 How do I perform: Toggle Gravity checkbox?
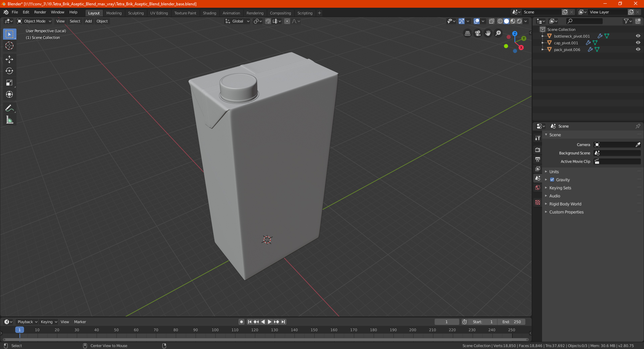coord(552,180)
